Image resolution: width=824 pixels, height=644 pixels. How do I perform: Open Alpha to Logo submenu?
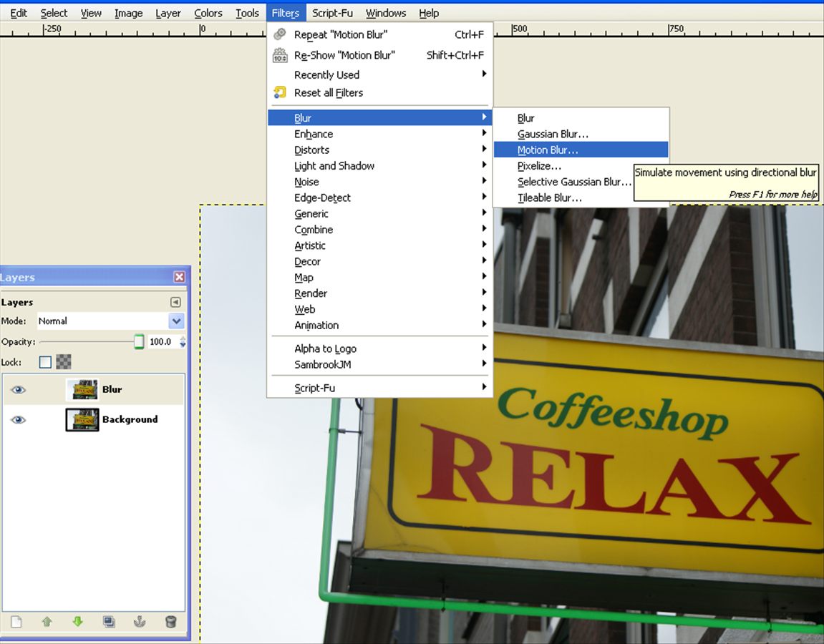pyautogui.click(x=379, y=348)
